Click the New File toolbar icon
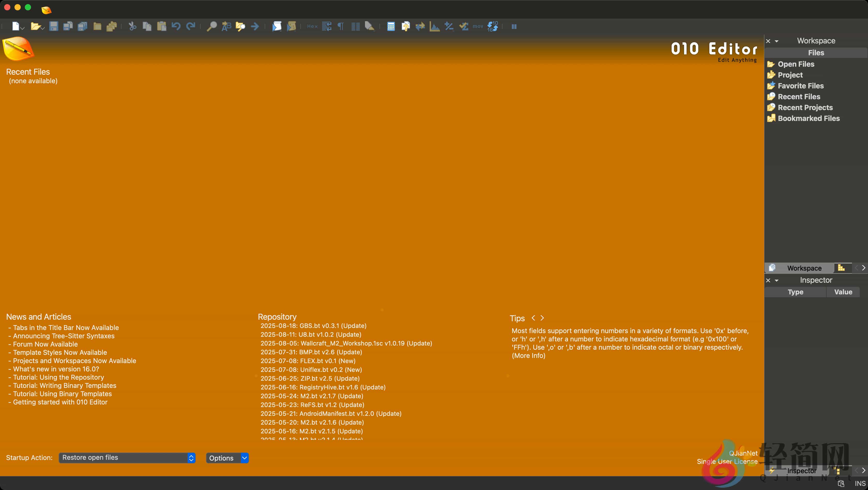 point(16,26)
